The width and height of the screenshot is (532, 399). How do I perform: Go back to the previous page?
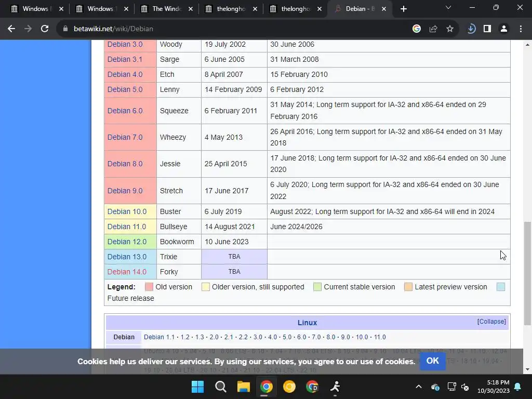11,29
